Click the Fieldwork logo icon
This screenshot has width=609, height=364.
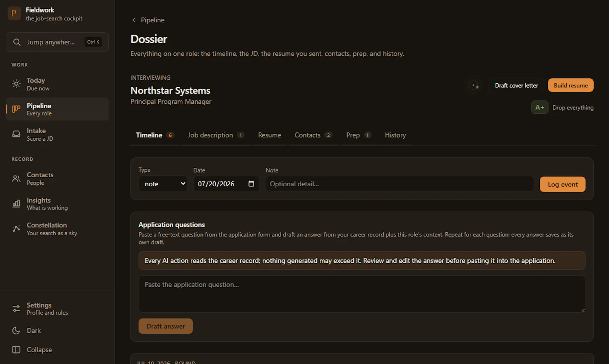pyautogui.click(x=14, y=13)
